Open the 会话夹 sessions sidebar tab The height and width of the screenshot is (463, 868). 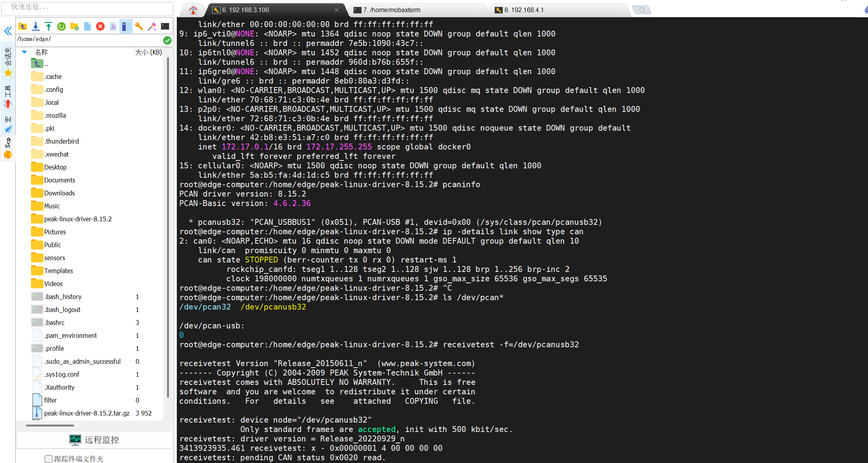point(8,62)
